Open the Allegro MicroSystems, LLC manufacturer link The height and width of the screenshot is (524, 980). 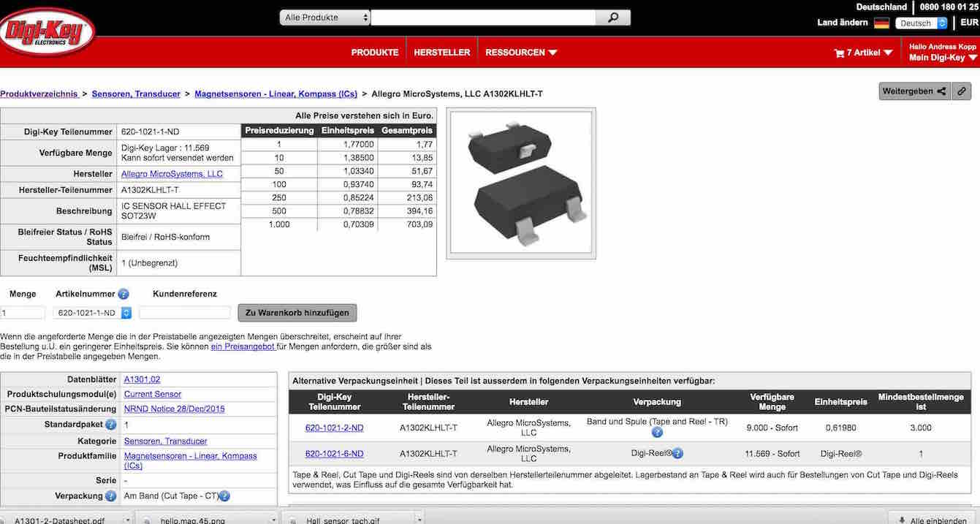(172, 174)
